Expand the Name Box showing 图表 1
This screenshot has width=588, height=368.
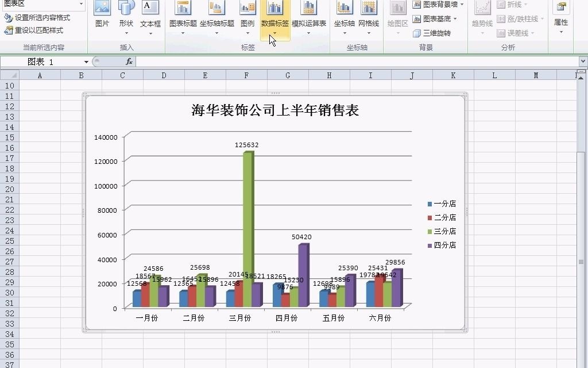click(86, 61)
